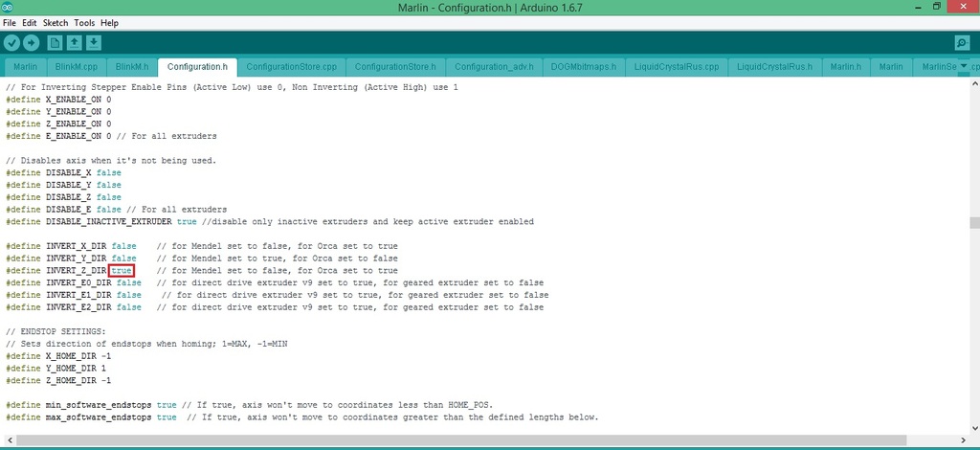This screenshot has width=980, height=450.
Task: Open the Help menu
Action: pyautogui.click(x=109, y=22)
